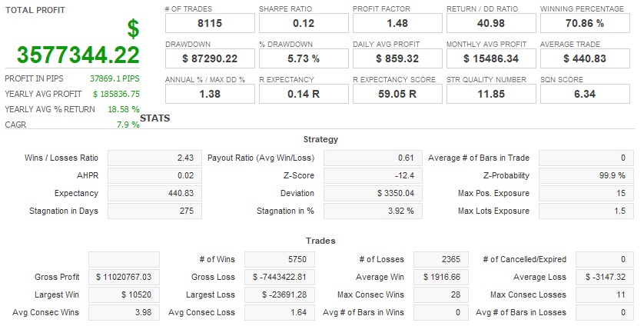Select the Stagnation in Days field
The width and height of the screenshot is (644, 336).
click(x=152, y=211)
